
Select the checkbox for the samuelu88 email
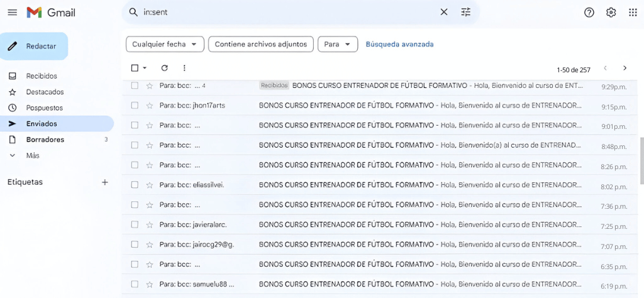click(x=135, y=284)
